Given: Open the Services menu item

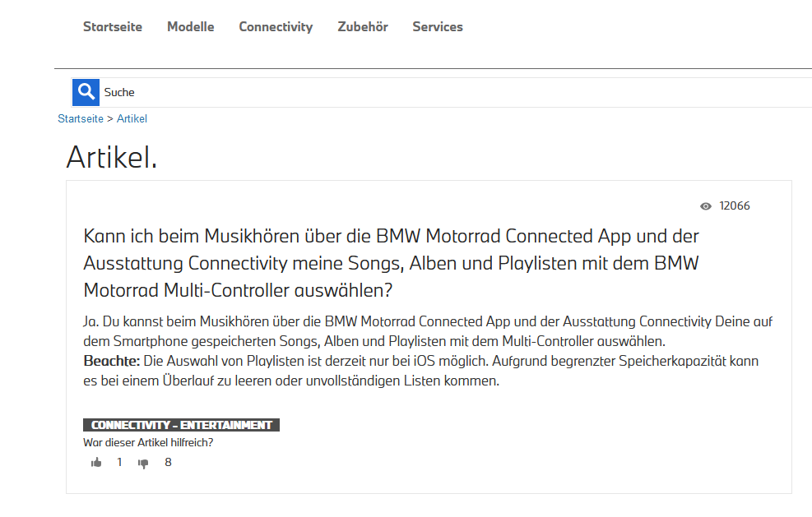Looking at the screenshot, I should pyautogui.click(x=438, y=26).
